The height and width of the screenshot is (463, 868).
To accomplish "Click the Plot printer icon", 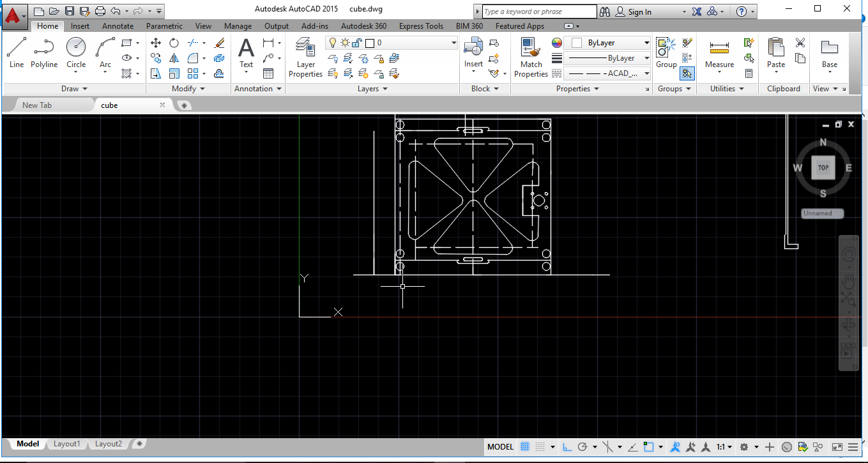I will 100,11.
